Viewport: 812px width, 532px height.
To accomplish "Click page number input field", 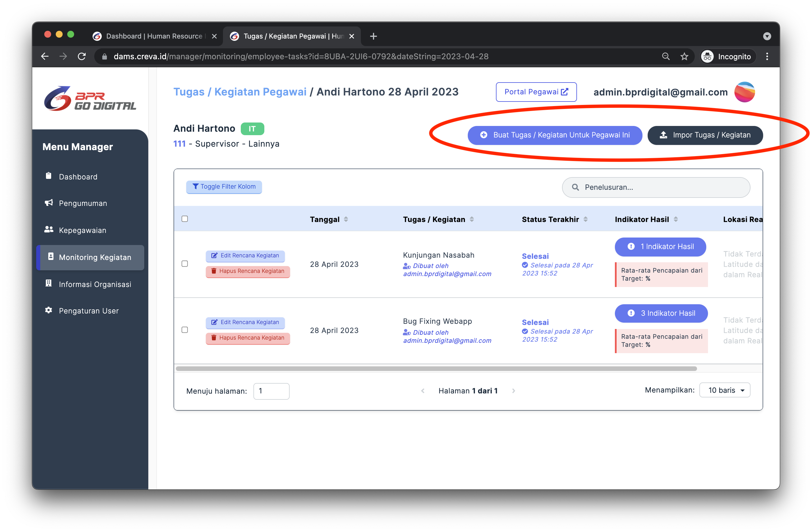I will pyautogui.click(x=270, y=390).
